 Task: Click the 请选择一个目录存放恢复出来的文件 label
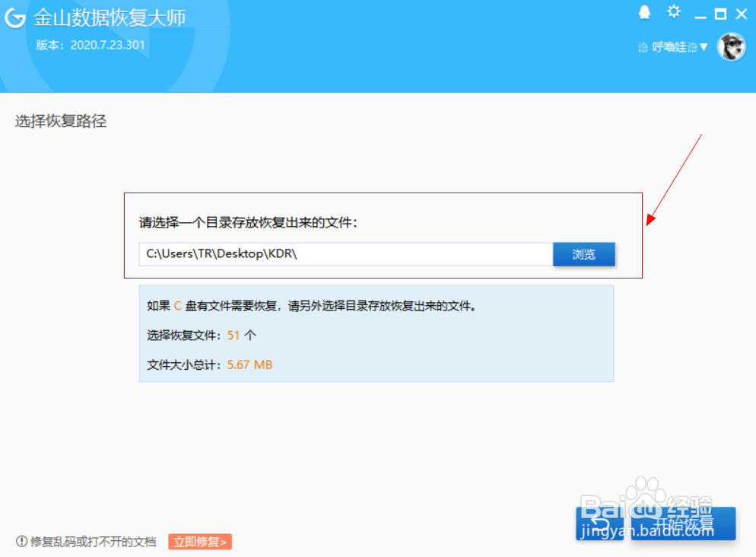(248, 222)
